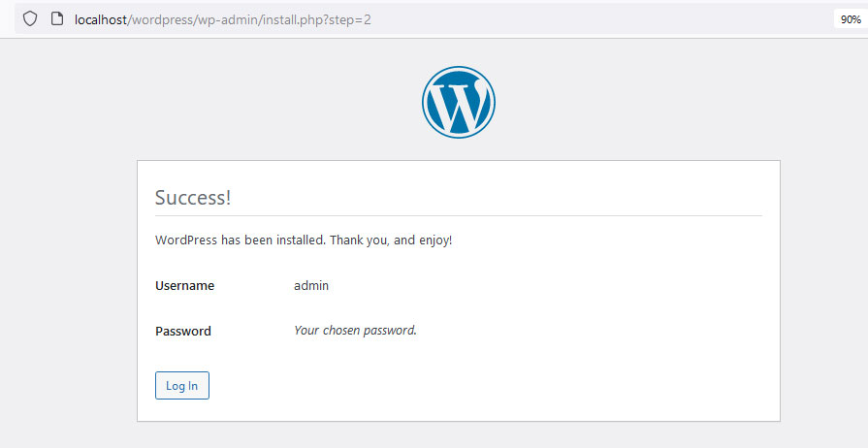
Task: Click the "wordpress" path segment in URL
Action: [160, 20]
